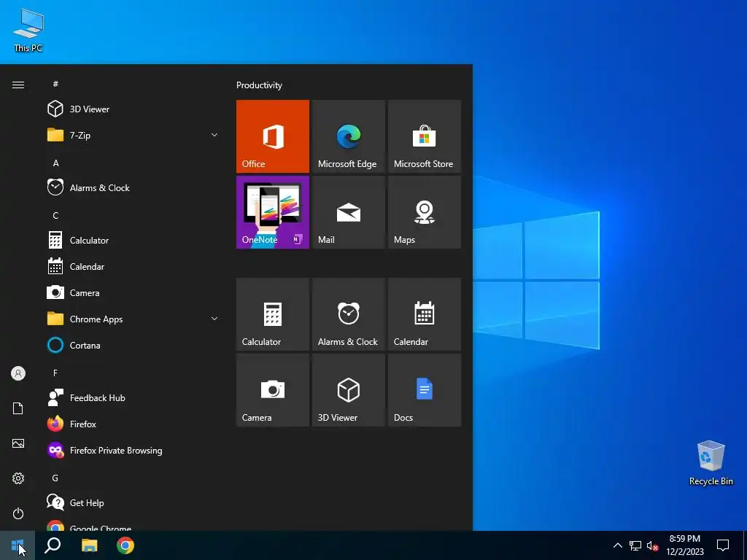Launch Google Chrome from the taskbar
The width and height of the screenshot is (747, 560).
[125, 545]
